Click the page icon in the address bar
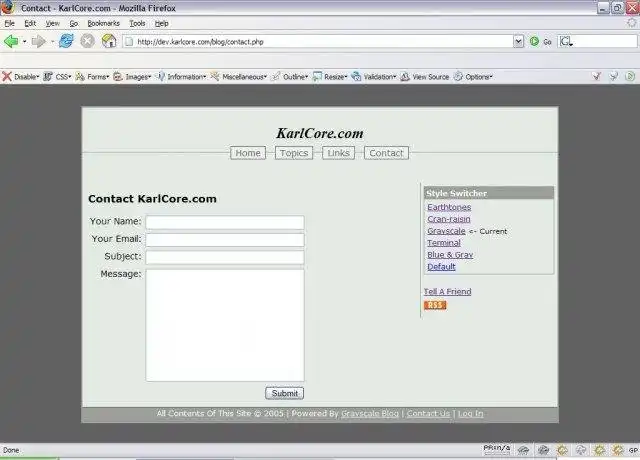This screenshot has height=460, width=640. (129, 42)
